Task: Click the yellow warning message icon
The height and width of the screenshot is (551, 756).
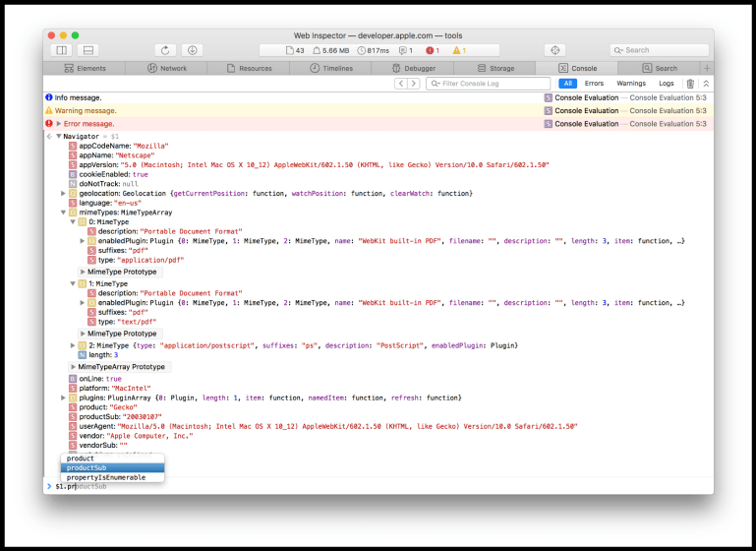Action: tap(49, 110)
